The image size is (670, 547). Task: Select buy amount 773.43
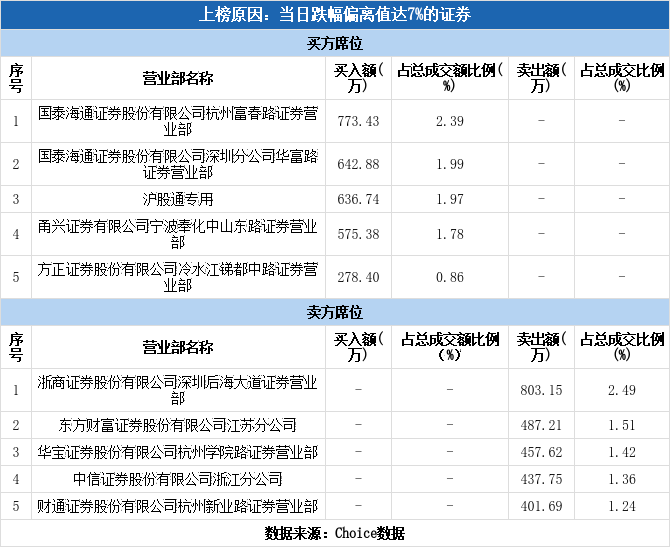pyautogui.click(x=358, y=121)
